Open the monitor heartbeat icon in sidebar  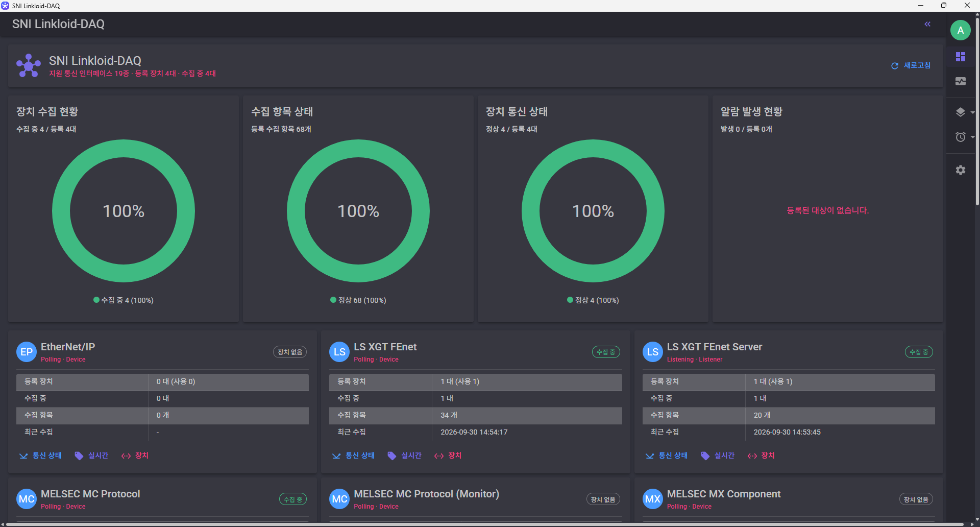coord(960,81)
